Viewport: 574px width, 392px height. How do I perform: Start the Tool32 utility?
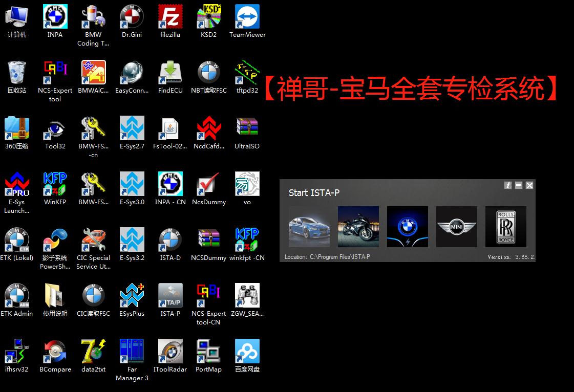point(55,127)
